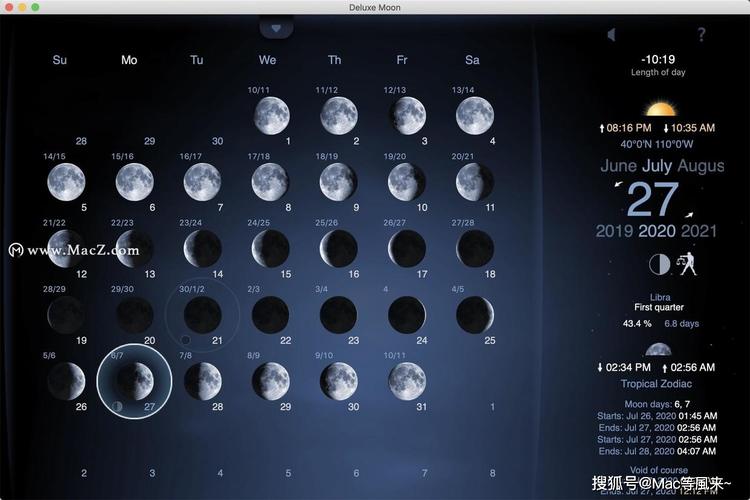
Task: Click the 6.8 days moon age
Action: click(x=681, y=324)
